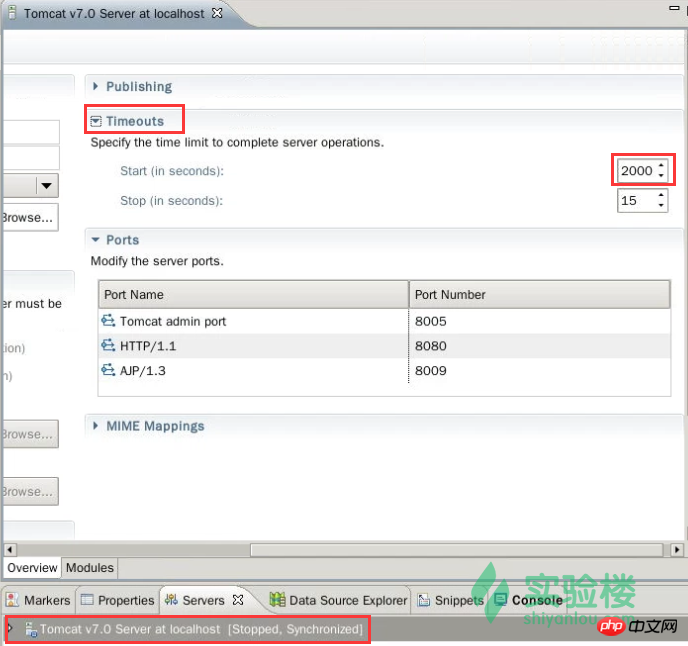
Task: Click the Timeouts section title
Action: pyautogui.click(x=135, y=121)
